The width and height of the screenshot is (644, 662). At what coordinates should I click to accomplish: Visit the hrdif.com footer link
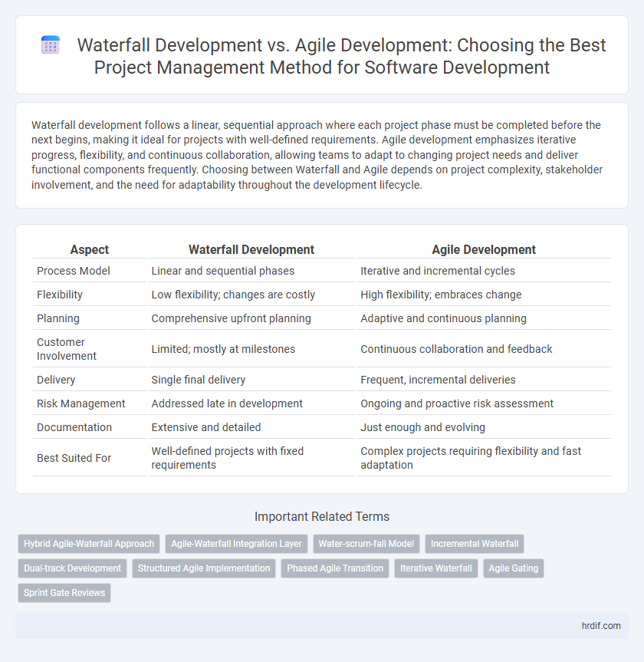pos(601,626)
